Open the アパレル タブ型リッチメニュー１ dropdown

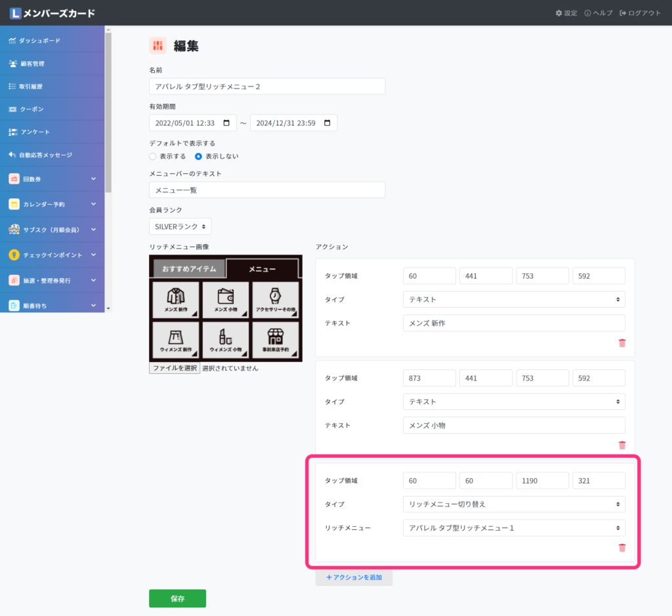click(513, 527)
